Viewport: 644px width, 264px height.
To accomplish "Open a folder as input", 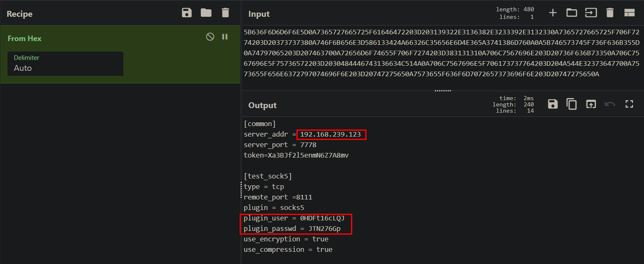I will point(571,13).
